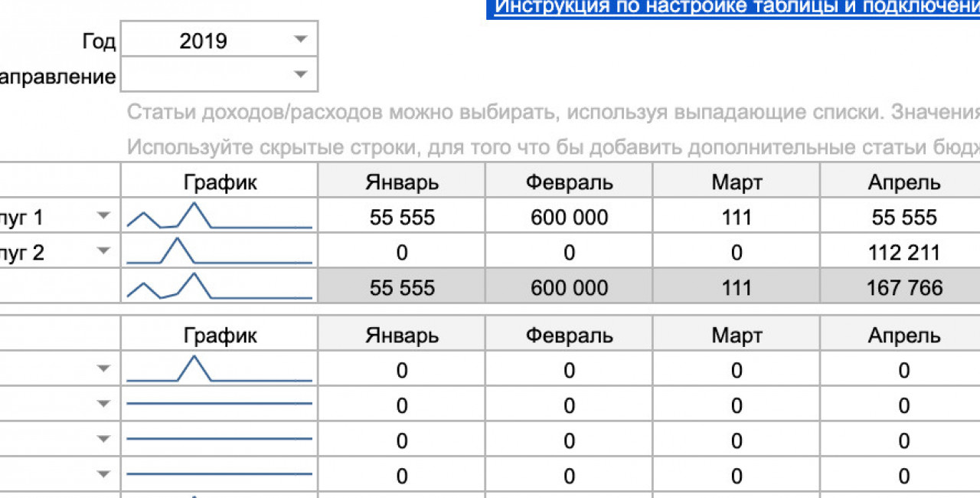Open the Год dropdown showing 2019
The width and height of the screenshot is (980, 498).
pos(300,40)
